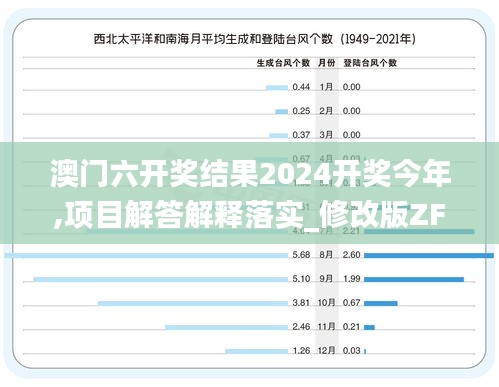Click the 0.00 landfall value for 3月
The width and height of the screenshot is (499, 387).
click(352, 135)
